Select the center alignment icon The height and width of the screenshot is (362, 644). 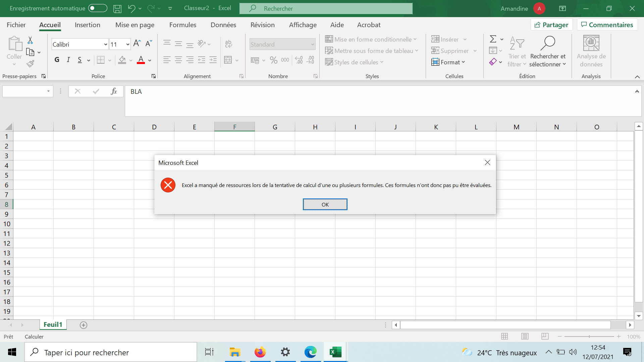[178, 60]
